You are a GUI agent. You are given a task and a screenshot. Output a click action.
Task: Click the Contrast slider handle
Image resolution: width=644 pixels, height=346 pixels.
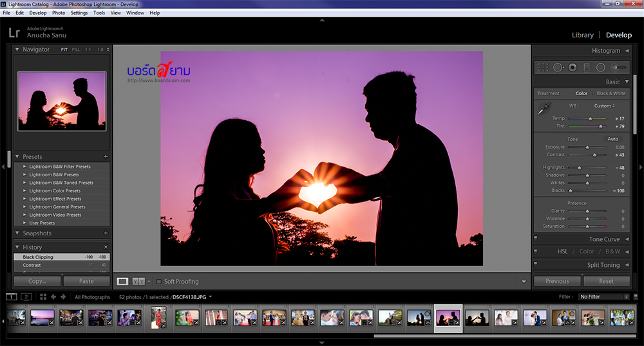coord(594,155)
